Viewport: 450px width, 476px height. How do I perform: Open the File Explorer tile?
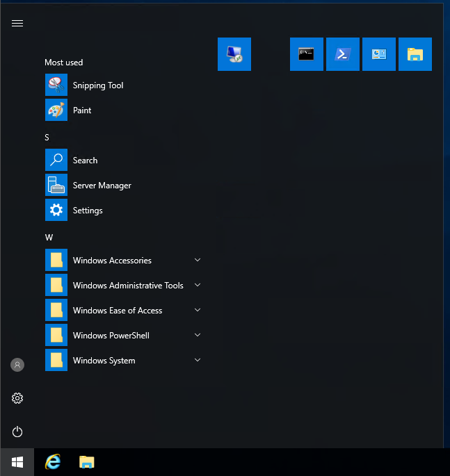tap(415, 54)
